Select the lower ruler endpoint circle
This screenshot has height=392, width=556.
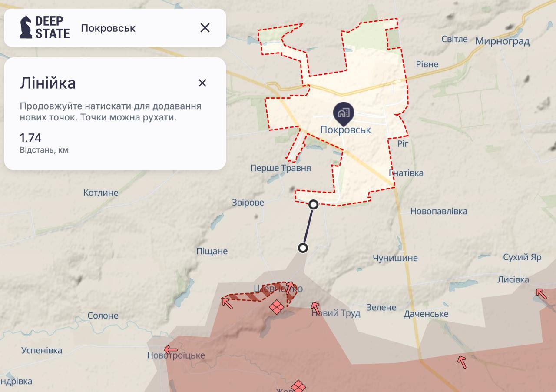[303, 248]
